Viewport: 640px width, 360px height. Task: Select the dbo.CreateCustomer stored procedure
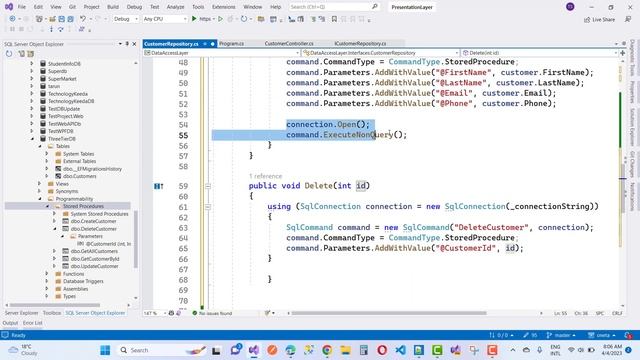93,221
